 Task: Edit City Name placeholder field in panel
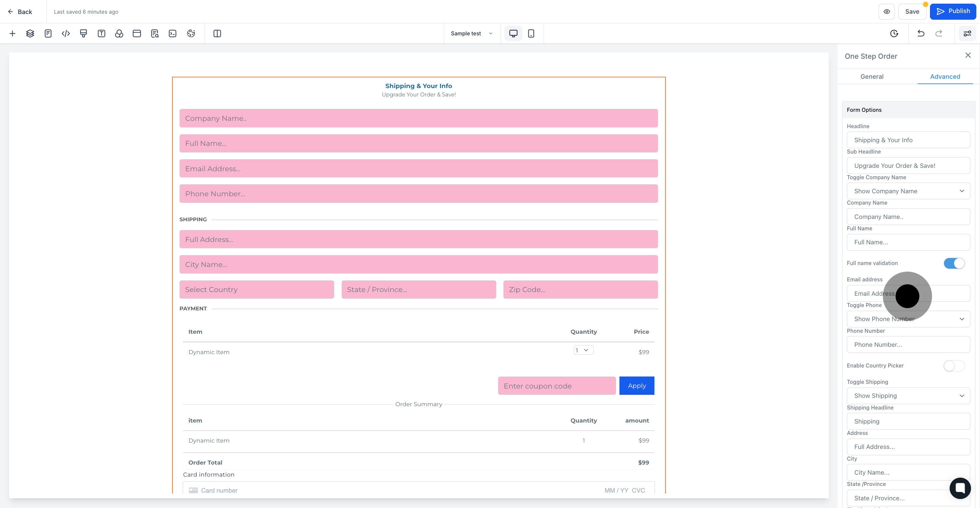pyautogui.click(x=908, y=472)
